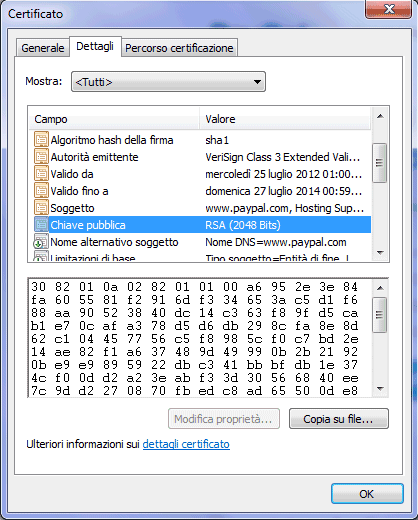Viewport: 418px width, 520px height.
Task: Click the field list scrollbar thumb
Action: point(380,163)
